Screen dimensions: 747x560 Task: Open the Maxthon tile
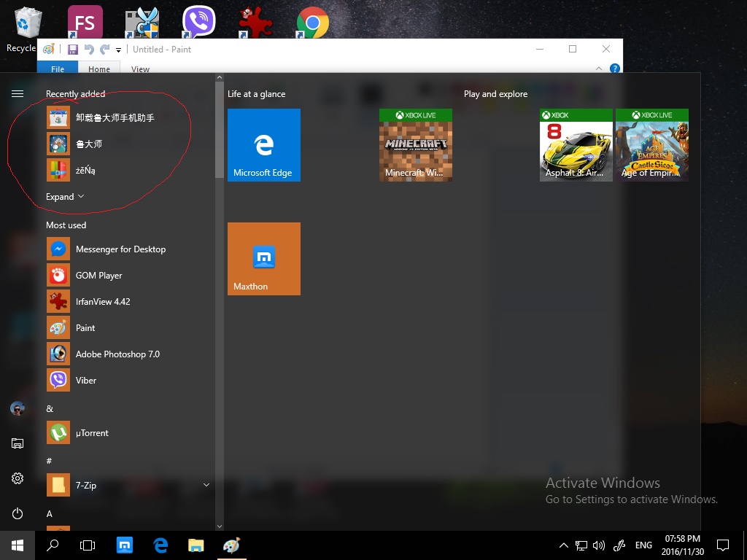click(x=264, y=259)
